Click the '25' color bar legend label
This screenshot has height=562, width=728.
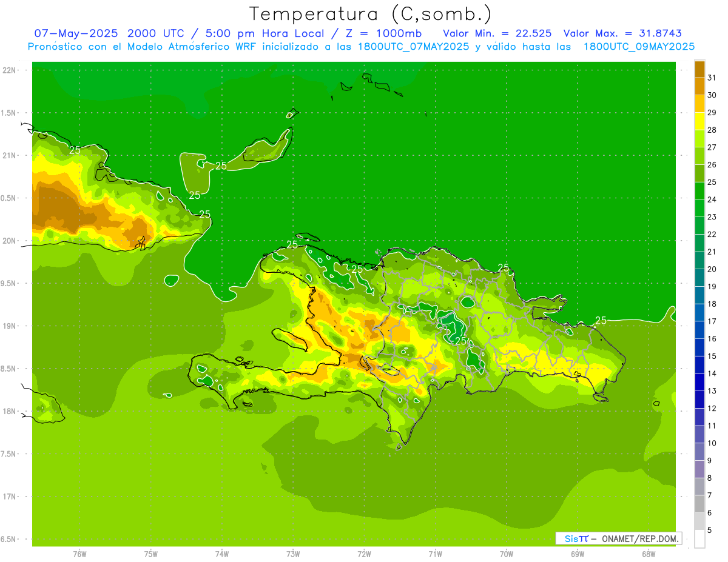pos(712,182)
